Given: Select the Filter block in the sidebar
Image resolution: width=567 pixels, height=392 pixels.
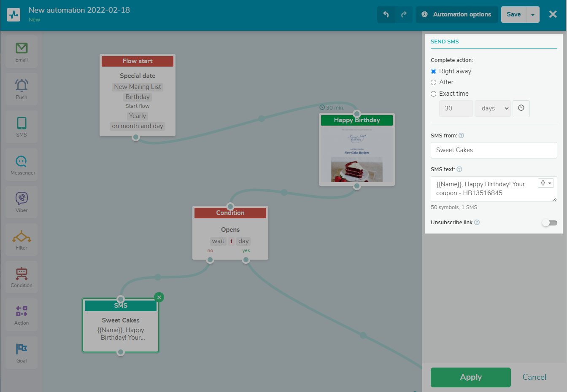Looking at the screenshot, I should 21,239.
